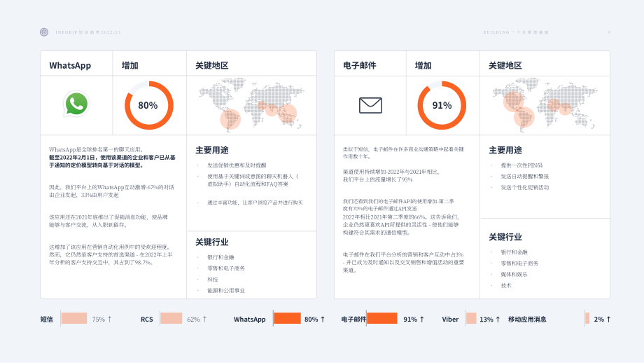This screenshot has width=644, height=363.
Task: Click the 通过丰富功能 bullet item
Action: tap(255, 203)
